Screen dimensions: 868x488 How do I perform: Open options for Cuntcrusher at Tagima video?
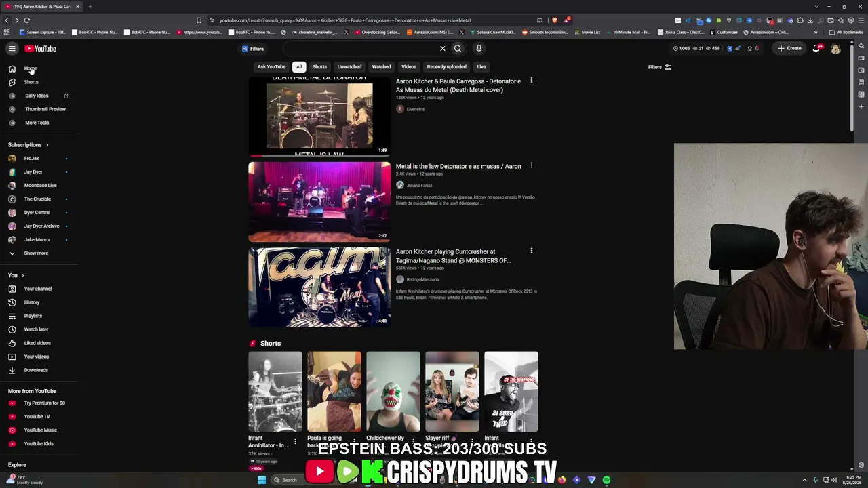click(x=532, y=251)
